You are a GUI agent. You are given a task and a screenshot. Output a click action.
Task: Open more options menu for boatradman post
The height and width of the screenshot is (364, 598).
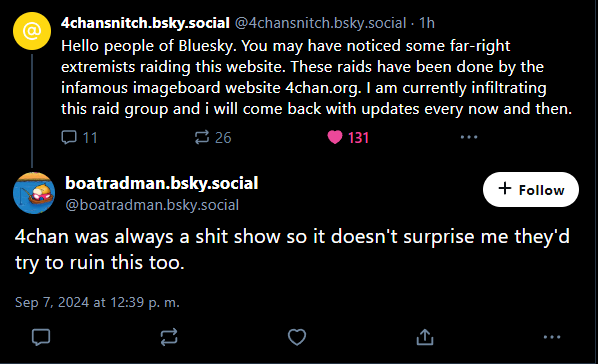pyautogui.click(x=552, y=337)
